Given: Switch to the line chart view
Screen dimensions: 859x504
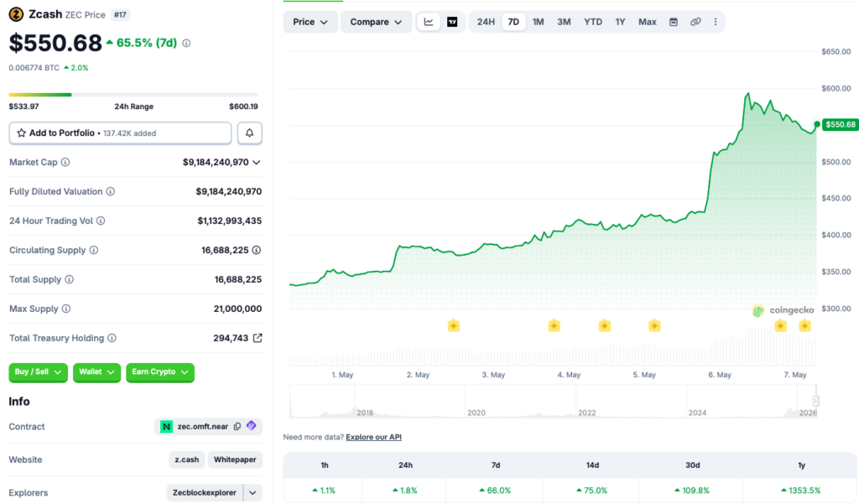Looking at the screenshot, I should pos(429,22).
